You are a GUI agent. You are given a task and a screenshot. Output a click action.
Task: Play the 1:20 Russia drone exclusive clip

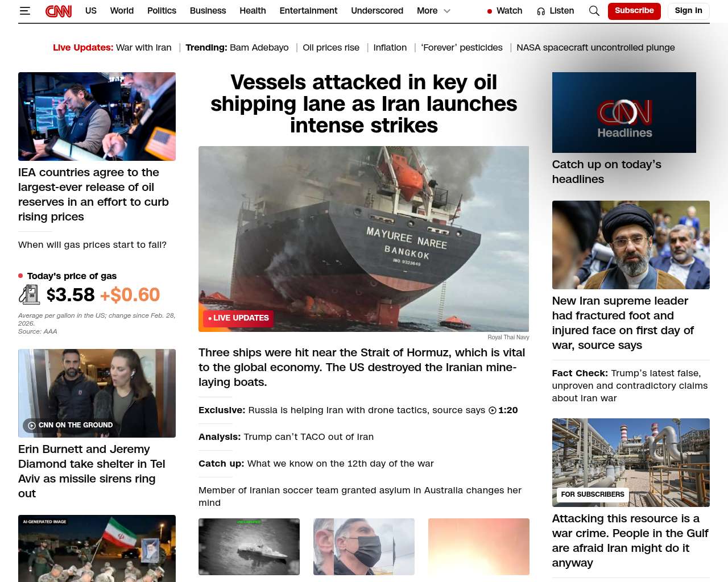493,410
